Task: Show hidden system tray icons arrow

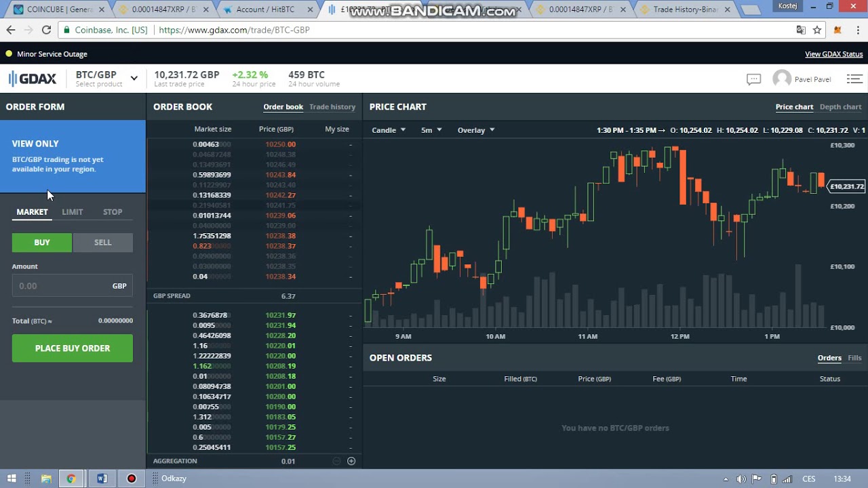Action: coord(726,479)
